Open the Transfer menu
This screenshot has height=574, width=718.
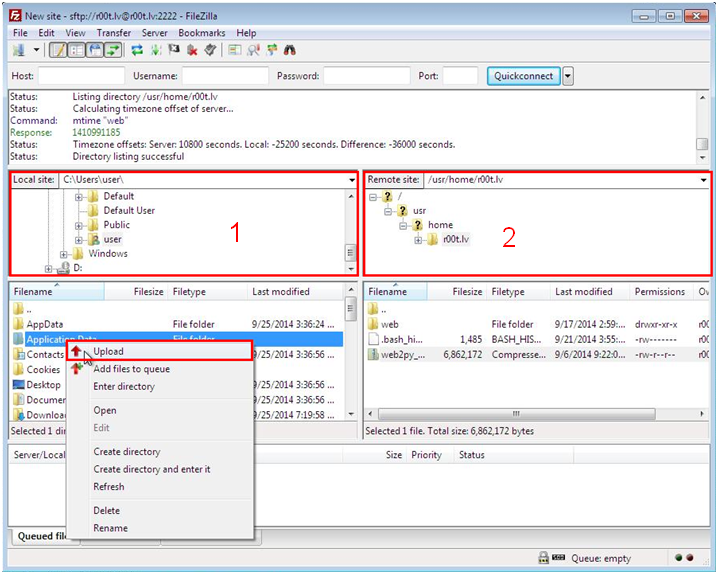pyautogui.click(x=113, y=33)
